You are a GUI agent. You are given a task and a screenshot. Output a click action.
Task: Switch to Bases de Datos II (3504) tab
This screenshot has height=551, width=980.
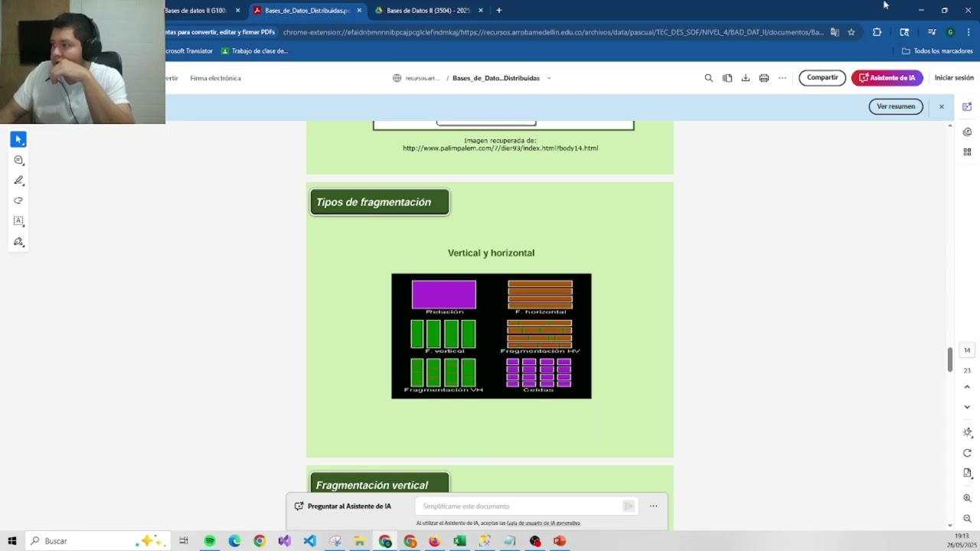(427, 11)
